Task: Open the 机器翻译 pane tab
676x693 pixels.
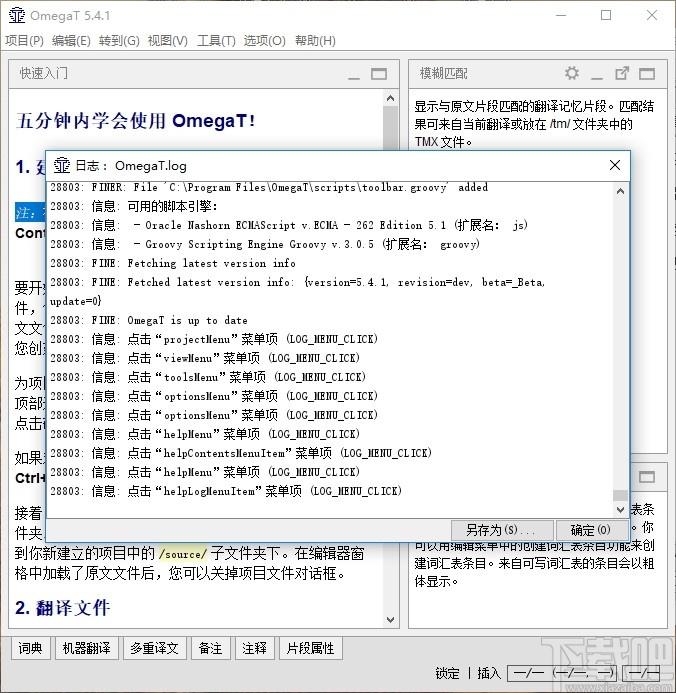Action: 87,648
